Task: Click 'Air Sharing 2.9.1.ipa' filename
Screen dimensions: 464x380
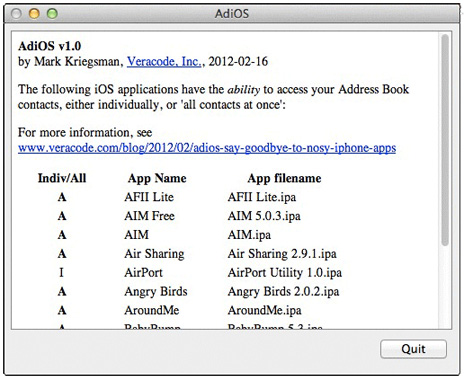Action: (x=282, y=254)
